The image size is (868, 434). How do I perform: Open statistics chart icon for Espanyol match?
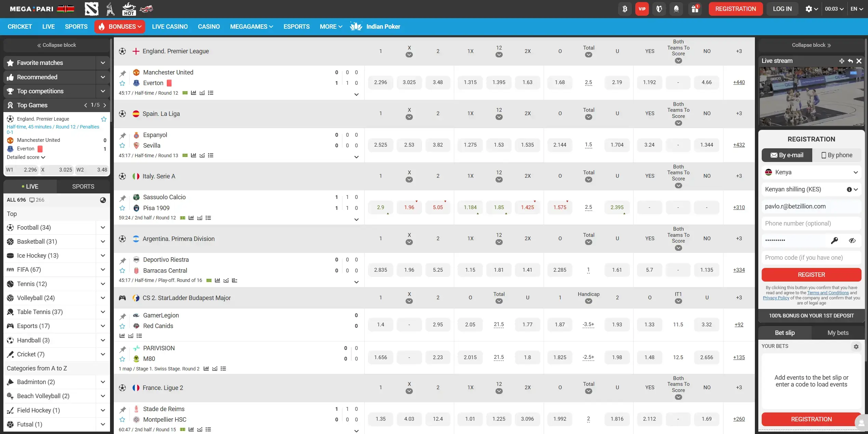point(193,155)
